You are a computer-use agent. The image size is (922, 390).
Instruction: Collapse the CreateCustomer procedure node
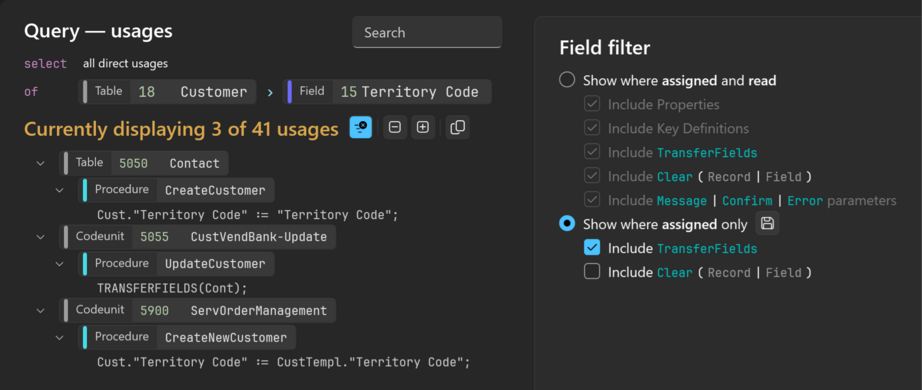coord(59,190)
